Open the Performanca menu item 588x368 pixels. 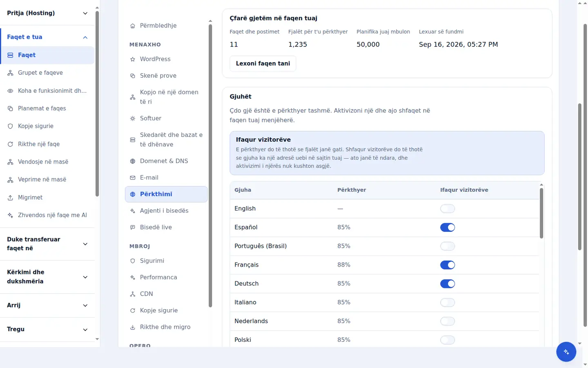[166, 277]
